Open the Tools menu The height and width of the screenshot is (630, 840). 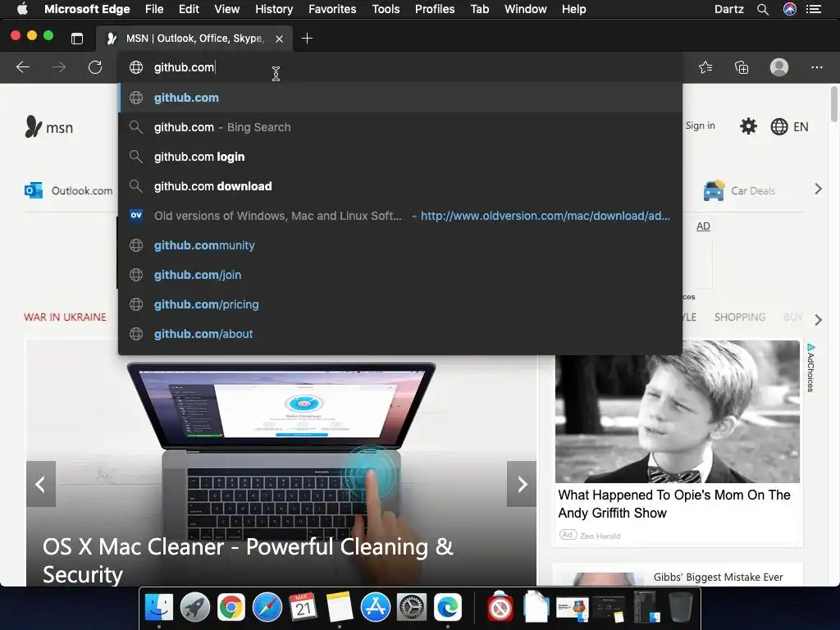[386, 9]
